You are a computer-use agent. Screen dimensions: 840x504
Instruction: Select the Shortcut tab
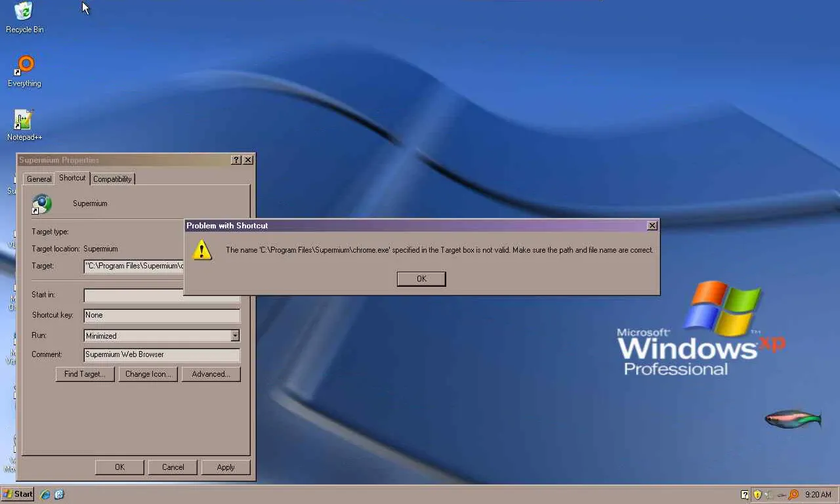click(72, 178)
